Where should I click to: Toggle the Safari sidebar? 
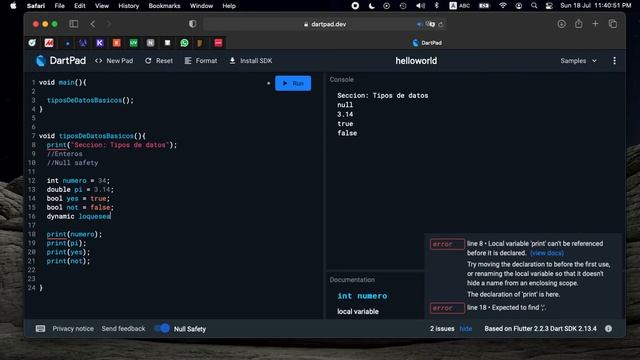pos(73,24)
